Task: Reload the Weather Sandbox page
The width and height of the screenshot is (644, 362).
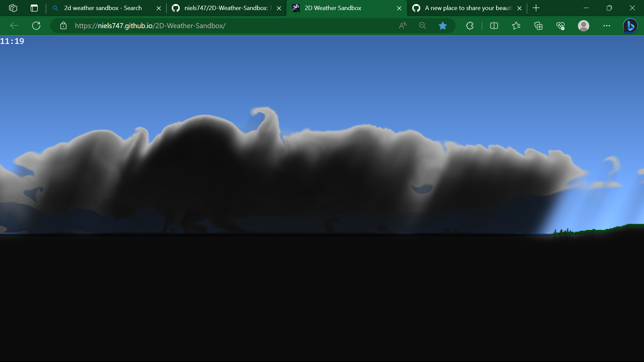Action: point(36,25)
